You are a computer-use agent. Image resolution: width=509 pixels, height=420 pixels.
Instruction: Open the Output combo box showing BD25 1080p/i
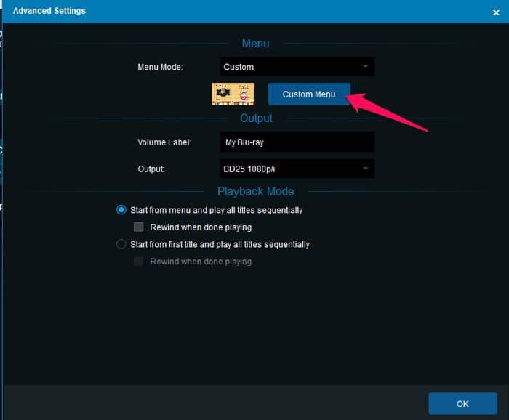[297, 169]
